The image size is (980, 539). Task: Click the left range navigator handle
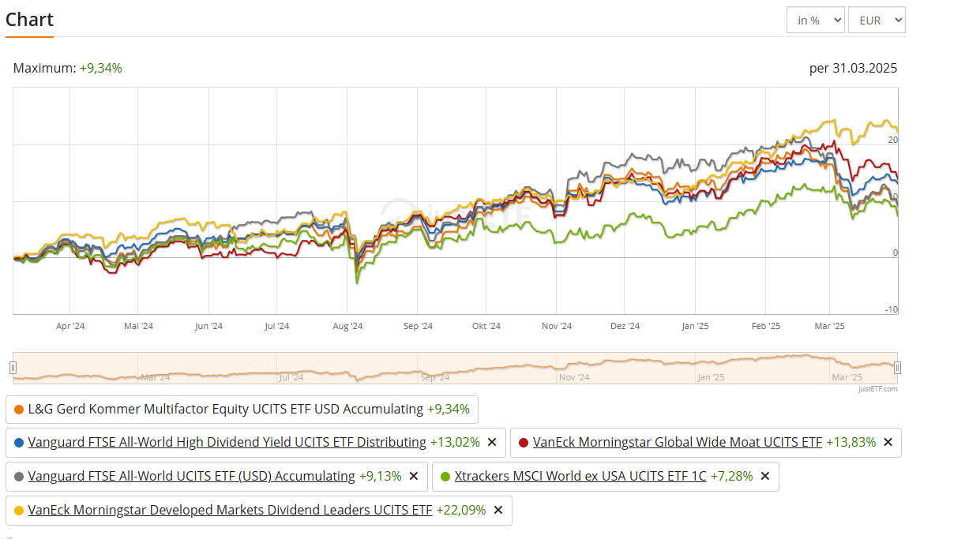[13, 367]
